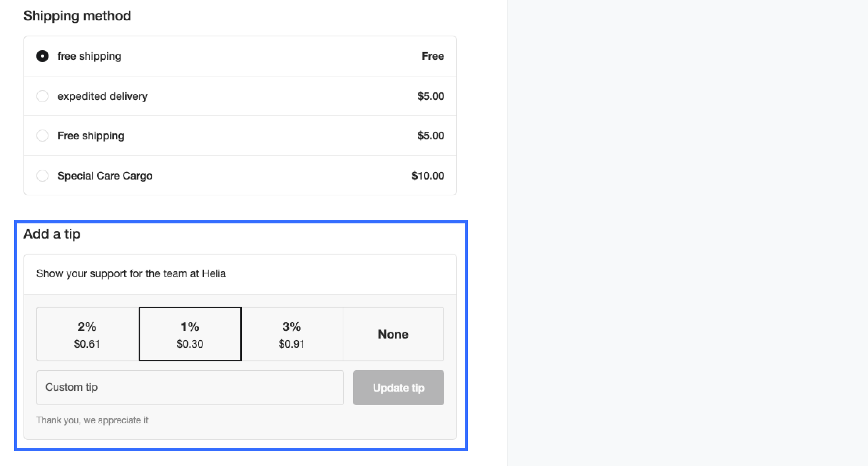Select the 1% tip of $0.30
This screenshot has height=466, width=868.
coord(190,334)
